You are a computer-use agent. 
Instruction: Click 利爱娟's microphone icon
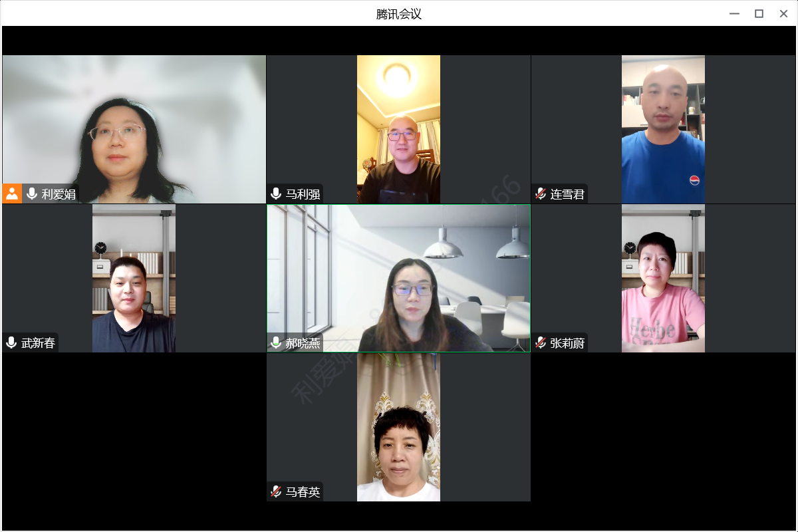(31, 194)
